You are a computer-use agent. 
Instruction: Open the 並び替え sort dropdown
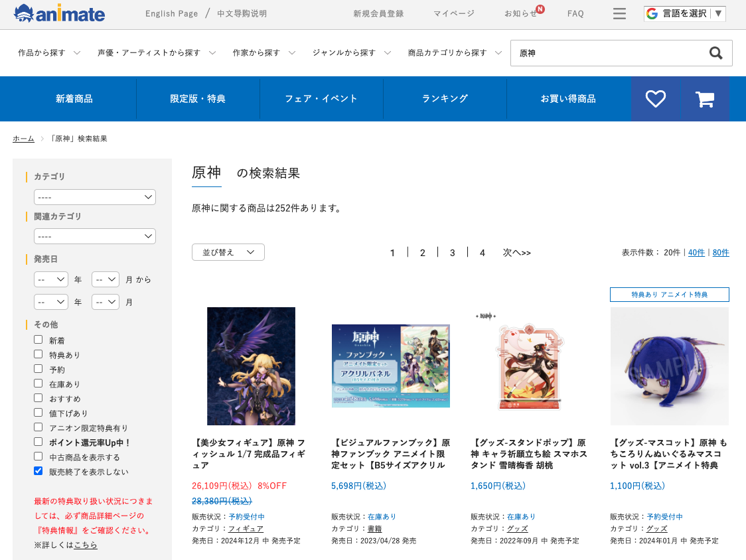pos(228,252)
